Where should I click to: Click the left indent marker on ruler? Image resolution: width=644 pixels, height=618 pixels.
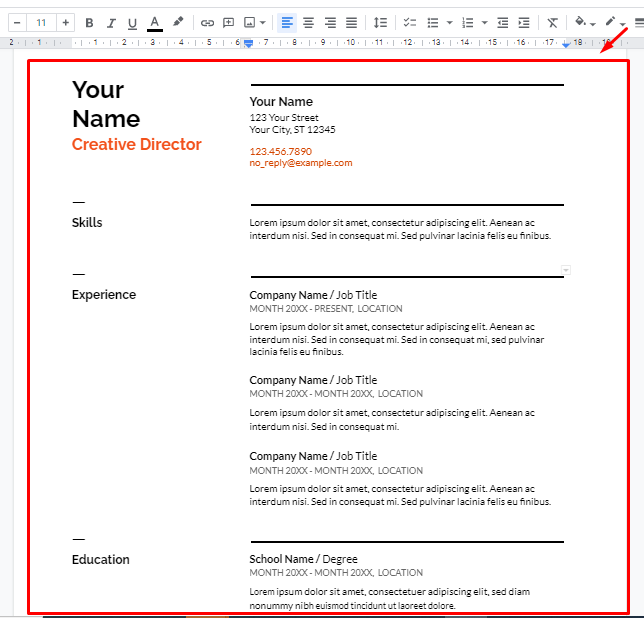click(x=248, y=43)
